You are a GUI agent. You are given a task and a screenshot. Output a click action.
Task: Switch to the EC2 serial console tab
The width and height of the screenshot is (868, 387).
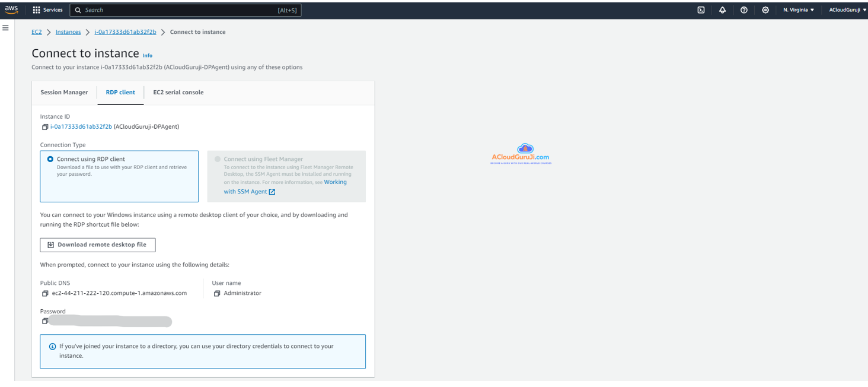[178, 93]
